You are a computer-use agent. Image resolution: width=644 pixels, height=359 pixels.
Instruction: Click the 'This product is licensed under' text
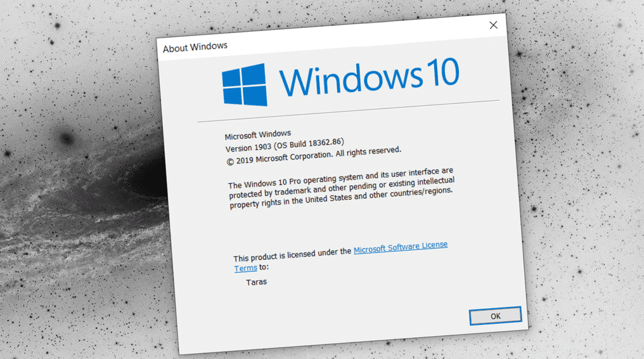pyautogui.click(x=292, y=254)
